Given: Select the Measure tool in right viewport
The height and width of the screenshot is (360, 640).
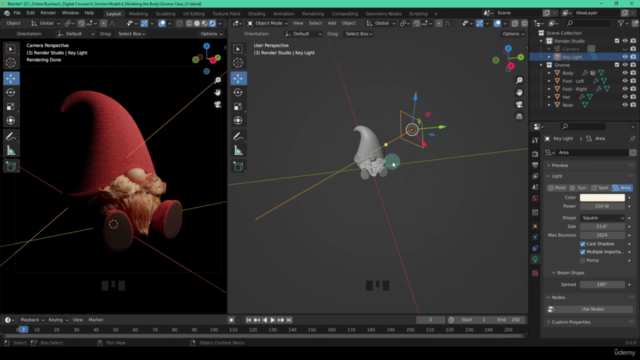Looking at the screenshot, I should pyautogui.click(x=238, y=151).
